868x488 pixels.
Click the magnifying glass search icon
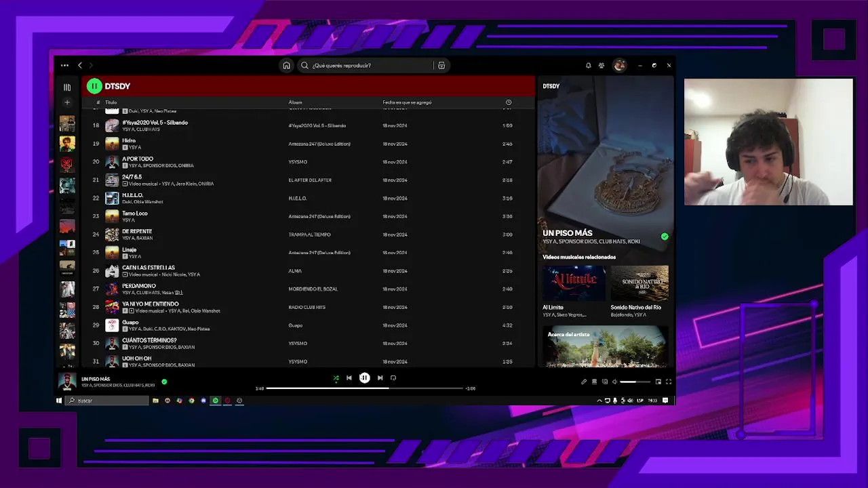pos(304,66)
